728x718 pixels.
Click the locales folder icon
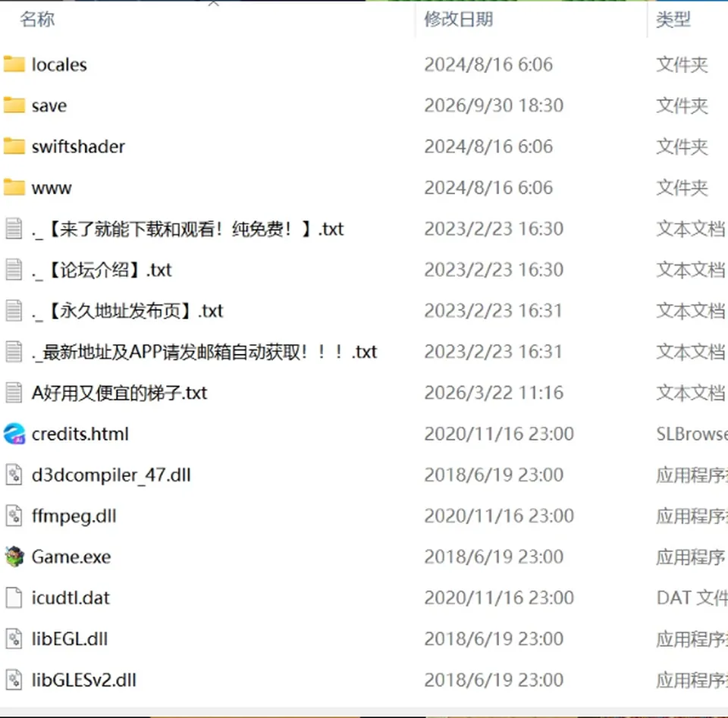(x=14, y=64)
